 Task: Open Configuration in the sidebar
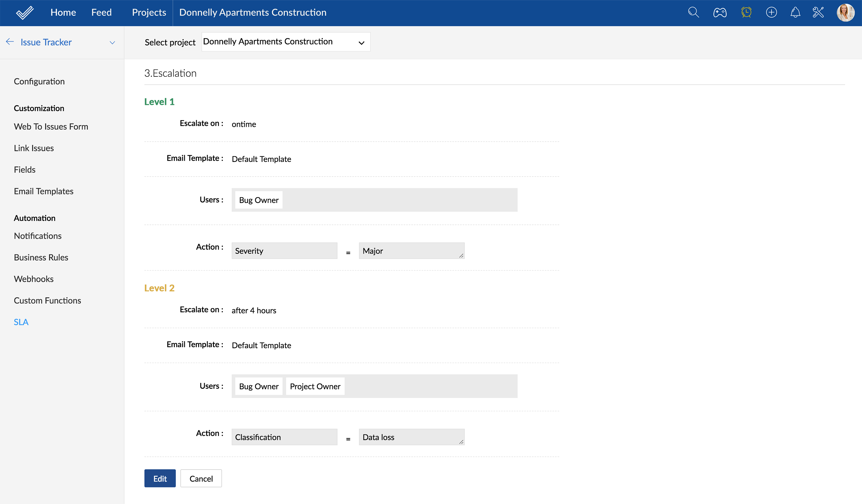39,81
